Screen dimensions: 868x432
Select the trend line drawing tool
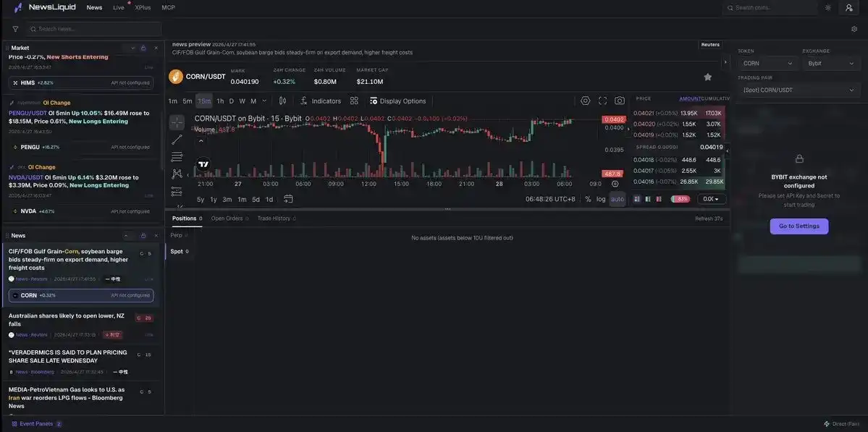coord(177,140)
